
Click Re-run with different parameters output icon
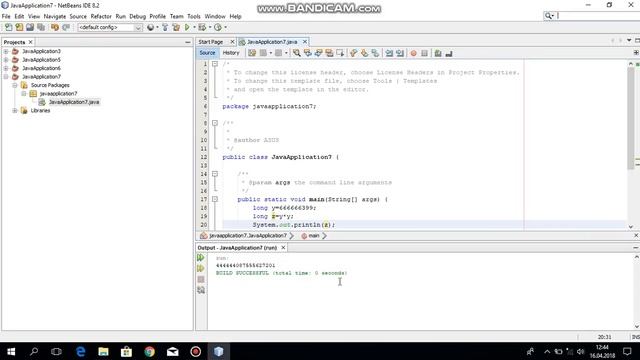pos(200,268)
